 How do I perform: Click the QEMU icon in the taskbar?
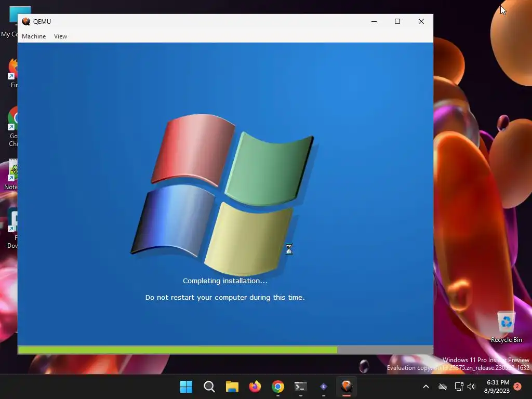pyautogui.click(x=347, y=387)
